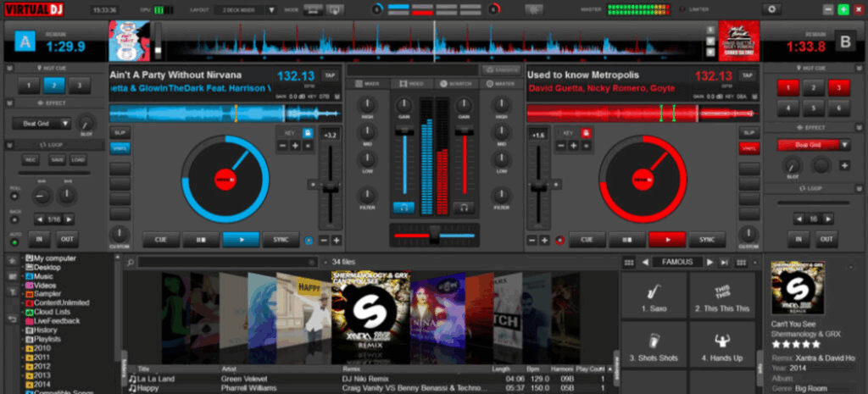Click the crossfader slider

(433, 232)
